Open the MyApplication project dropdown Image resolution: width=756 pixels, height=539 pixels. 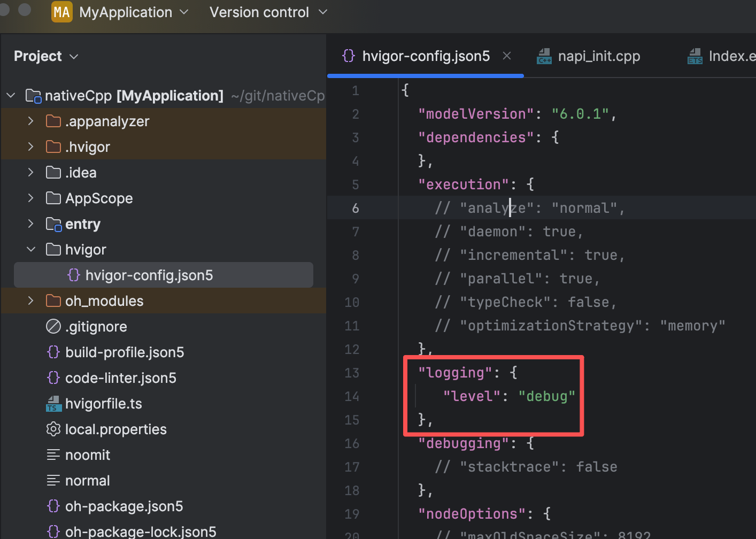click(126, 12)
